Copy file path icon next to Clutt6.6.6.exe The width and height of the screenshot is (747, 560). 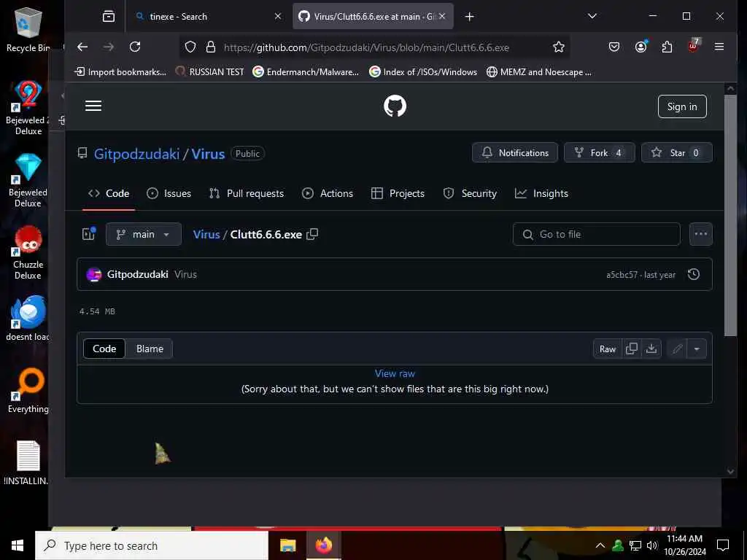[312, 234]
